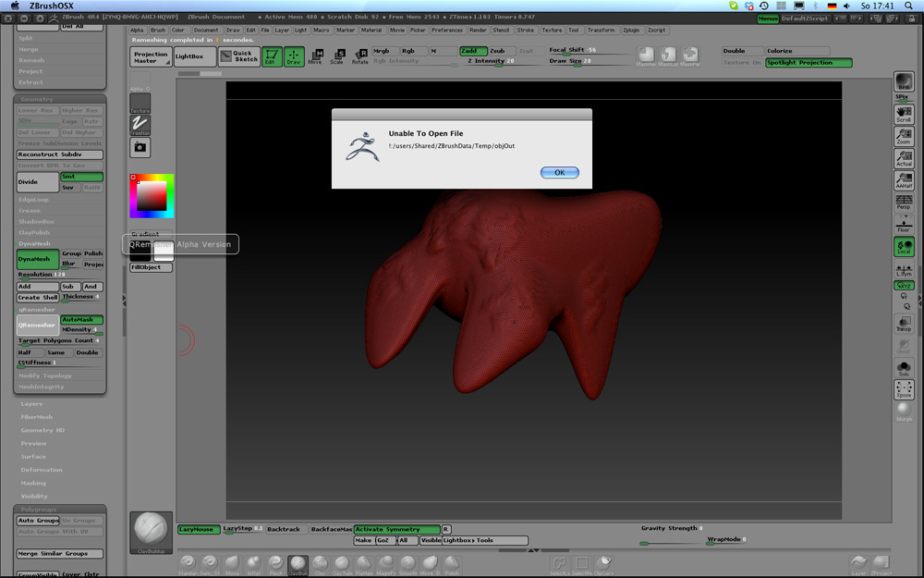The width and height of the screenshot is (924, 578).
Task: Select the ClayBuildup brush in bottom shelf
Action: [298, 565]
